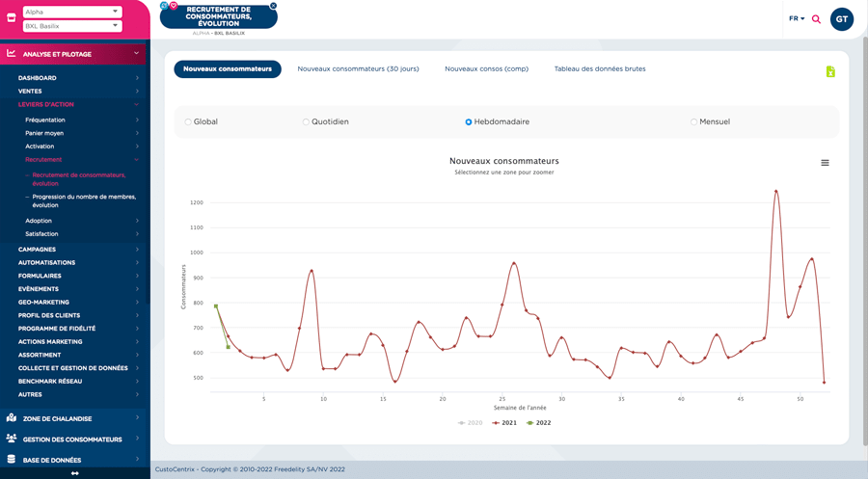The image size is (868, 479).
Task: Open the chart hamburger menu icon
Action: point(825,163)
